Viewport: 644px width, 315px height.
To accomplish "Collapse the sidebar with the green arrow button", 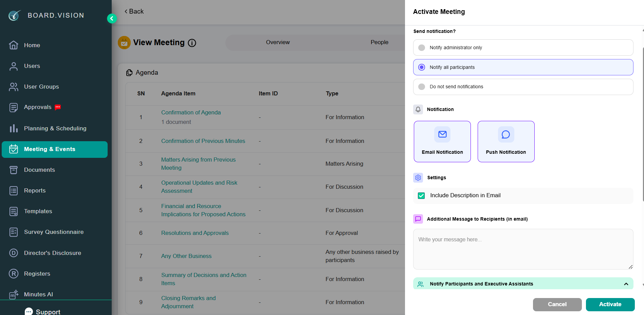I will click(112, 18).
